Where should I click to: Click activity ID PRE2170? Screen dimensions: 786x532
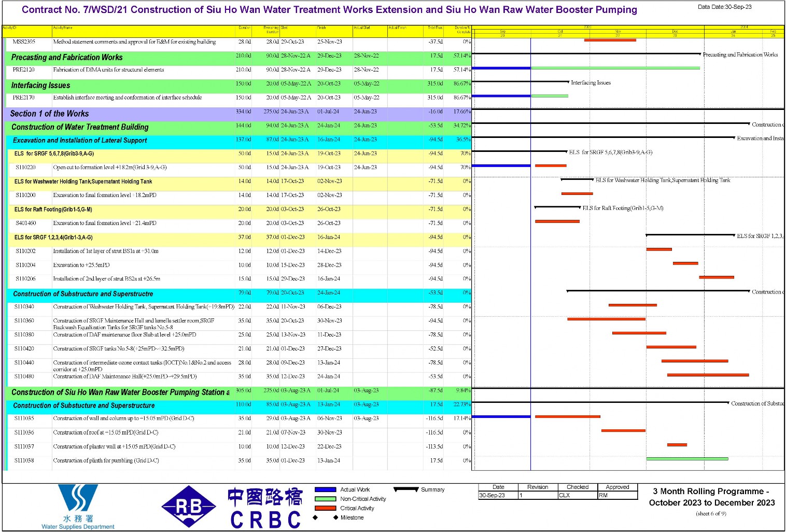24,97
